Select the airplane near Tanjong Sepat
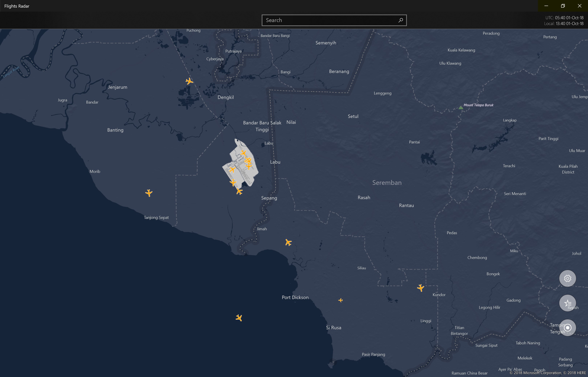 [149, 193]
